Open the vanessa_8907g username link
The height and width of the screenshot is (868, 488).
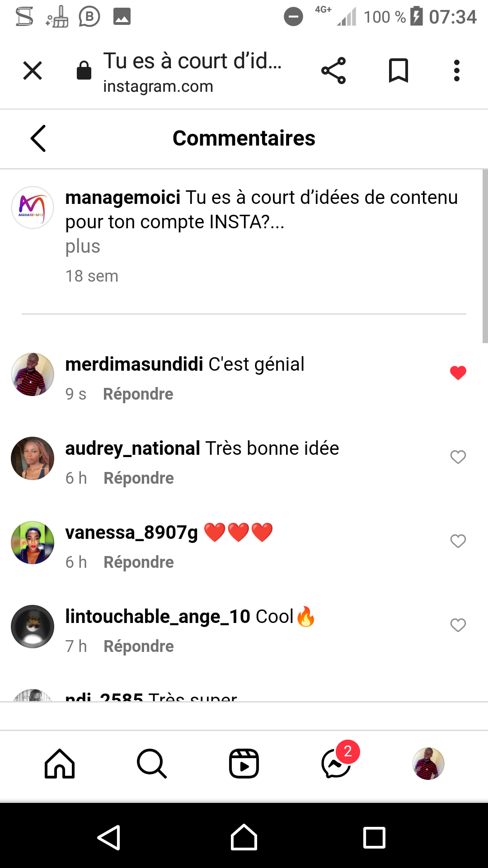[x=131, y=533]
